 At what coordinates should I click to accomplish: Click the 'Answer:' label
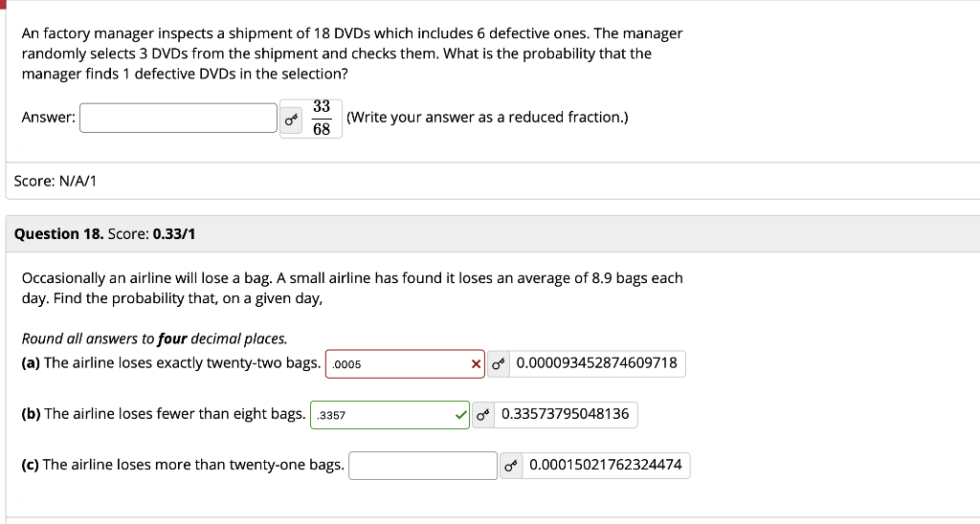48,118
